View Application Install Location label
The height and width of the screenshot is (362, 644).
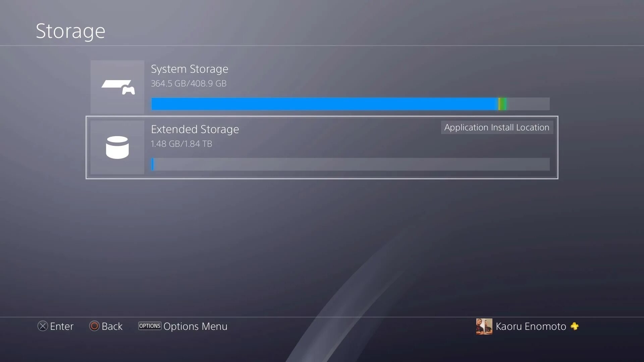497,127
